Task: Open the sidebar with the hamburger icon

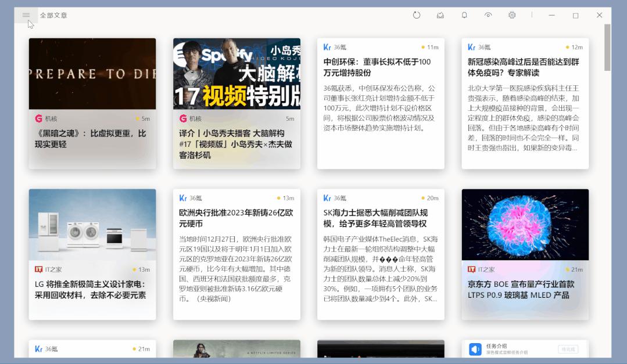Action: (25, 16)
